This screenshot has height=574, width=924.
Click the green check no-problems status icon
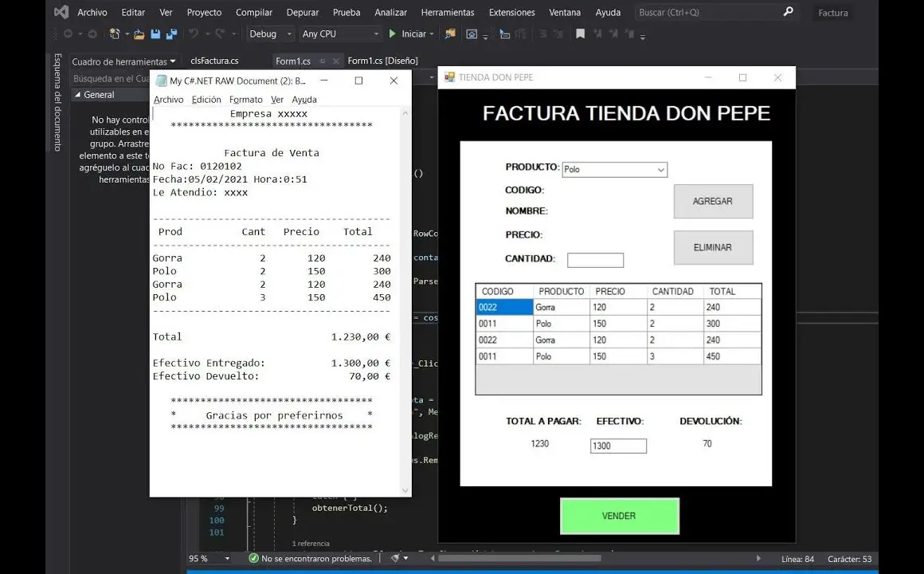click(254, 558)
